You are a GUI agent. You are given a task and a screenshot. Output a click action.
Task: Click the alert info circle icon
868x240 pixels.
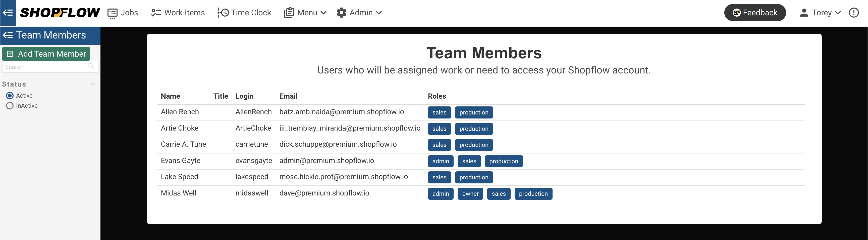pos(853,13)
